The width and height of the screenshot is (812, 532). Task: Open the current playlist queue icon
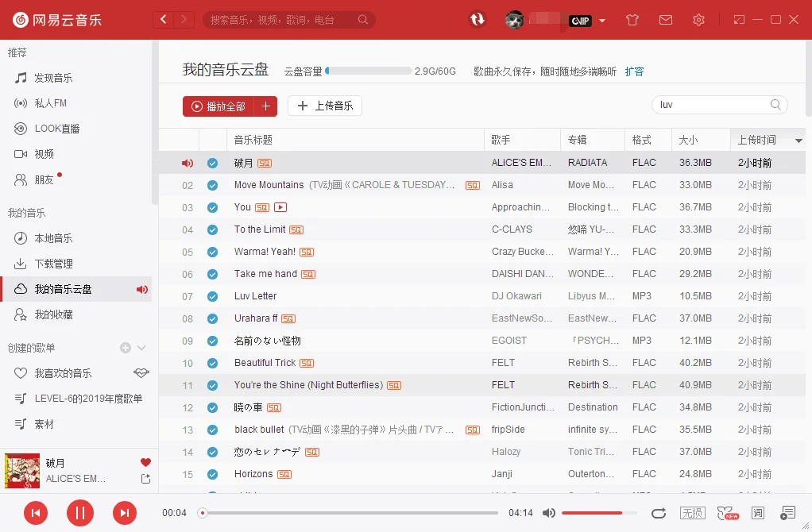click(787, 513)
